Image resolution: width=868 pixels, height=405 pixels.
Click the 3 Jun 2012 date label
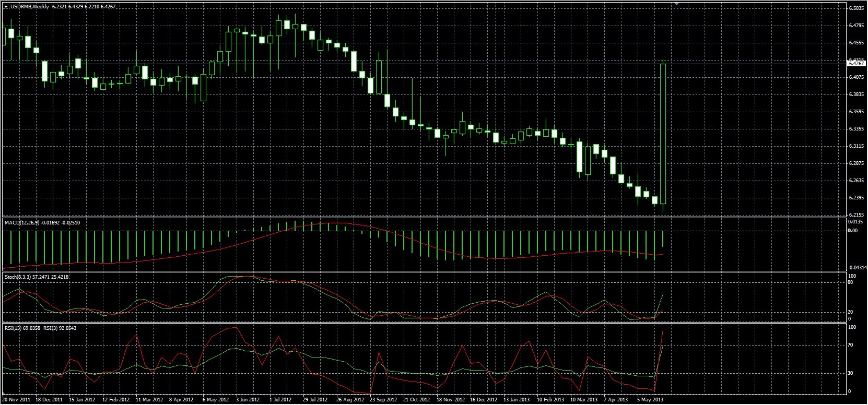point(248,400)
